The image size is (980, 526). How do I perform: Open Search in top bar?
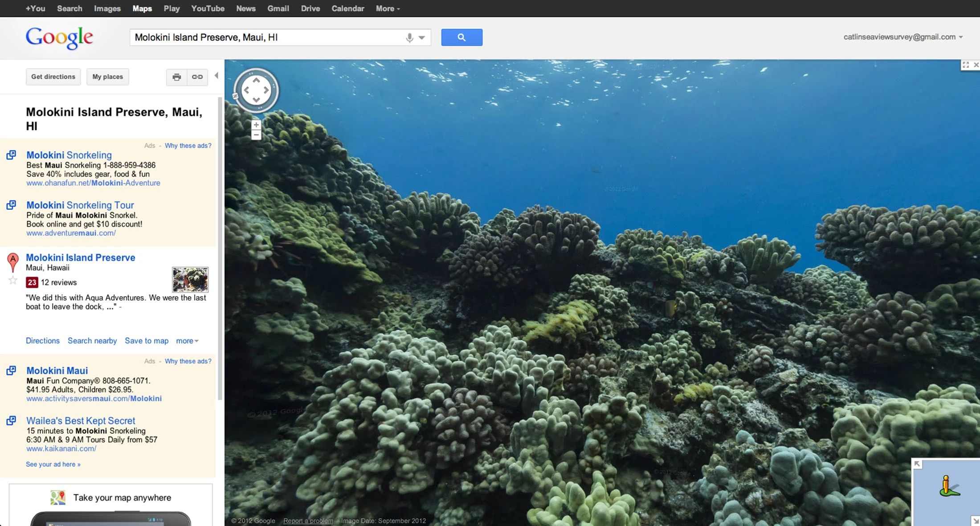coord(69,8)
